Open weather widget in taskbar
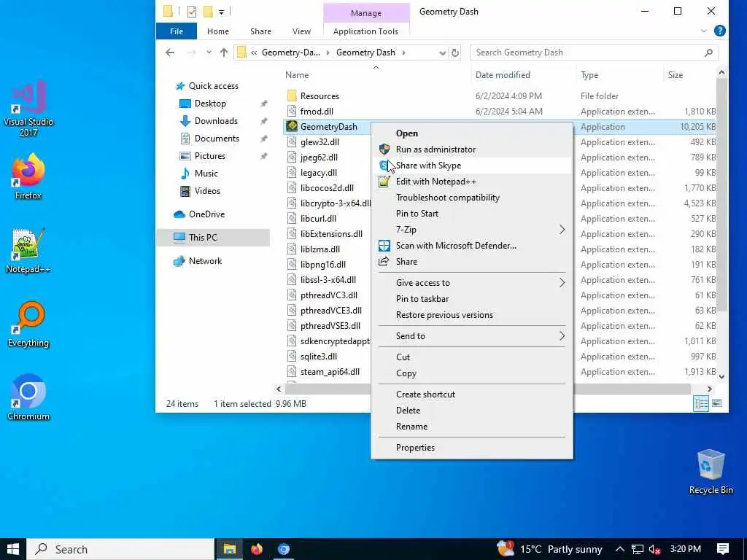The width and height of the screenshot is (747, 560). point(550,549)
